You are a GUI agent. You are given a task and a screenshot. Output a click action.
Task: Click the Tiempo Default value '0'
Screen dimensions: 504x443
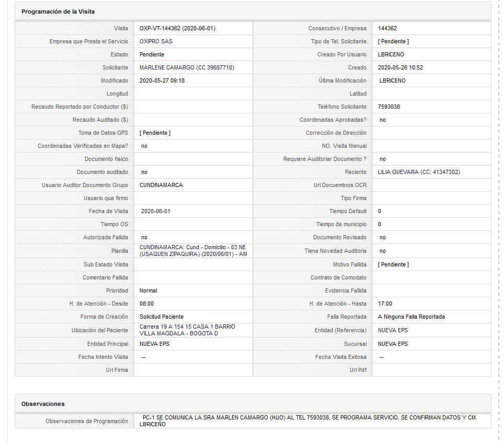pos(380,212)
